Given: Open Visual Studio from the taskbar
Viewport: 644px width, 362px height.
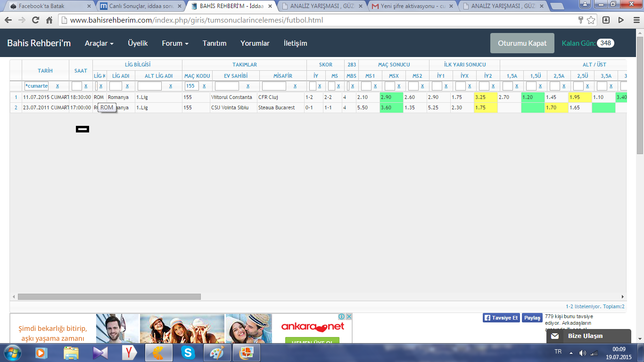Looking at the screenshot, I should coord(100,353).
